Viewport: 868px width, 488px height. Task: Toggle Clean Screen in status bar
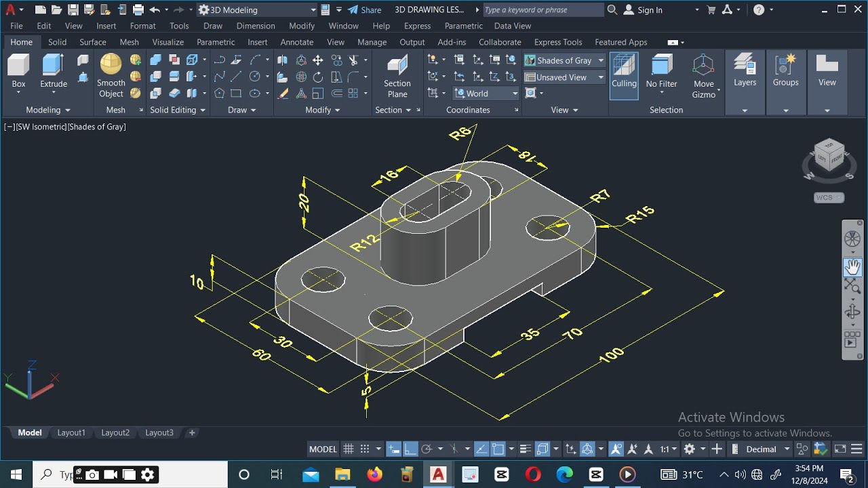tap(840, 449)
